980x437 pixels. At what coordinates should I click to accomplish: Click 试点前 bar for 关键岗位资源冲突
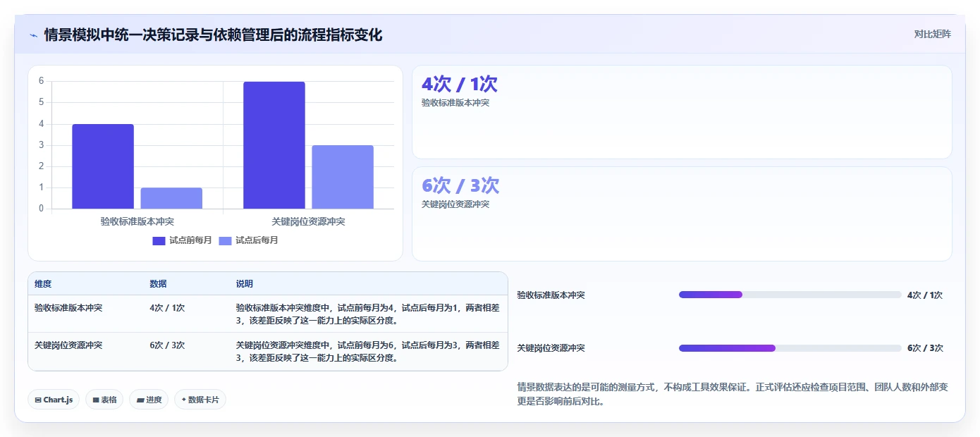(x=274, y=145)
